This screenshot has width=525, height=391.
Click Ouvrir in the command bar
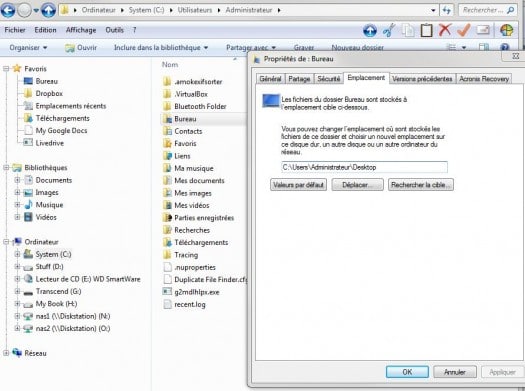click(x=81, y=48)
